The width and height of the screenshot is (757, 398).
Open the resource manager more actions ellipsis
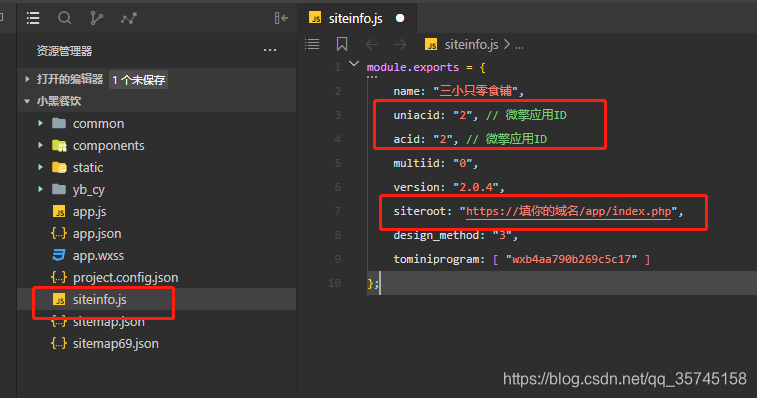(270, 50)
